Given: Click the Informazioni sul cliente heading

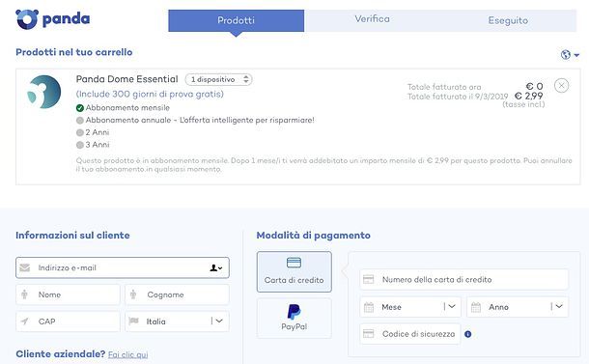Looking at the screenshot, I should (72, 236).
